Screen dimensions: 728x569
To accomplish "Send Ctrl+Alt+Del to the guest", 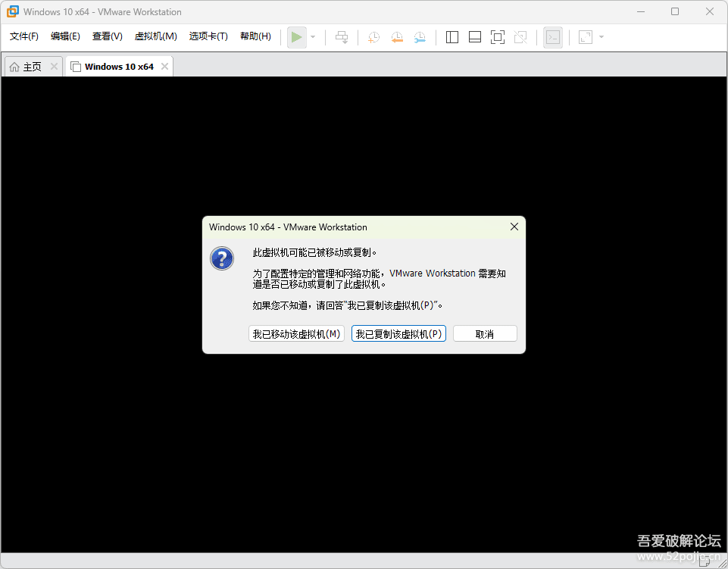I will click(341, 36).
